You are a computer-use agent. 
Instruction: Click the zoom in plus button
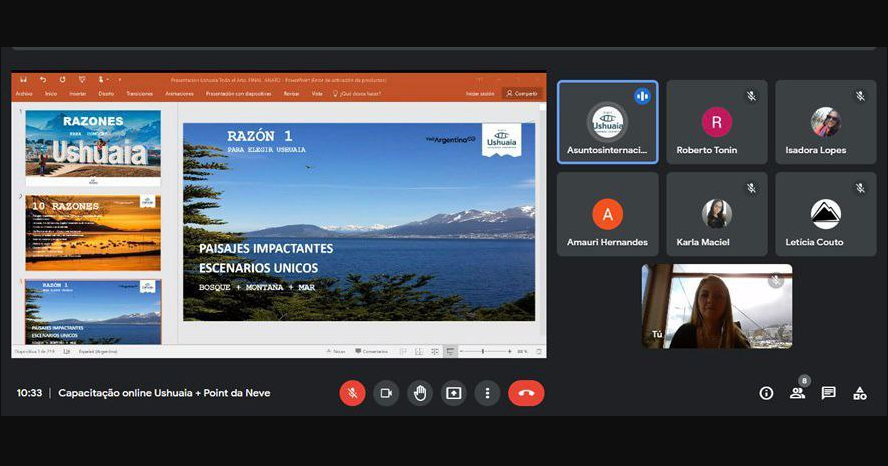point(510,352)
